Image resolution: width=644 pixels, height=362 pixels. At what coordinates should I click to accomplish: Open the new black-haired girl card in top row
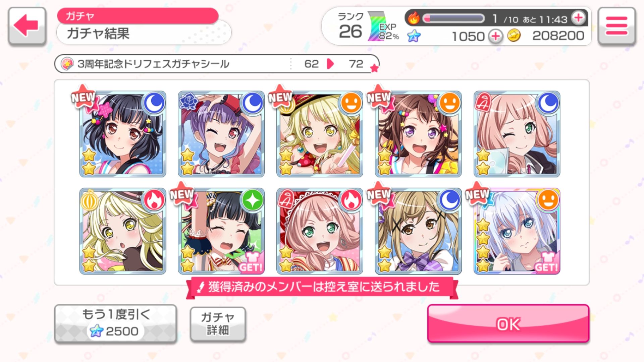[123, 134]
